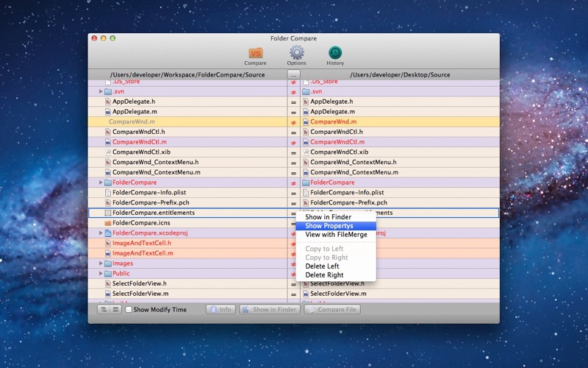Click left CompareWndCtl.h file icon
Image resolution: width=588 pixels, height=368 pixels.
click(x=107, y=132)
